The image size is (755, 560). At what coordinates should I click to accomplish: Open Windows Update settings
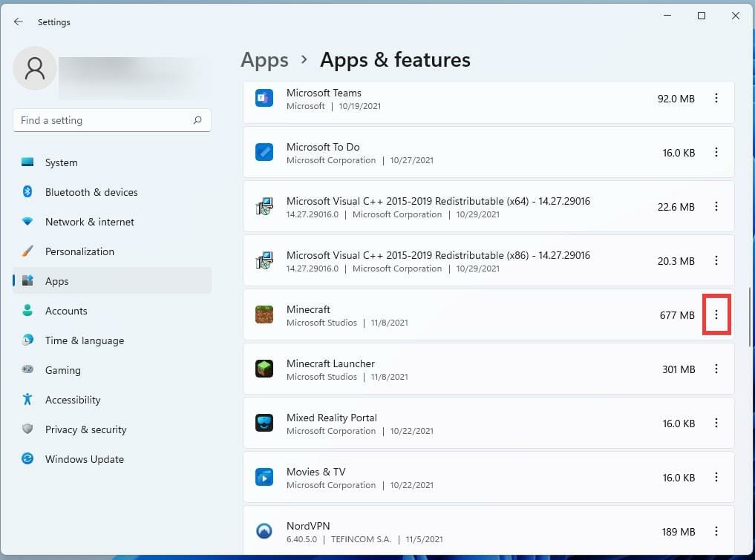click(x=111, y=459)
